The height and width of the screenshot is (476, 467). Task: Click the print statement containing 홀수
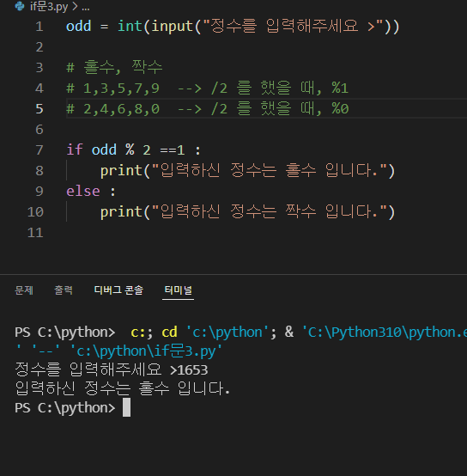pos(247,171)
